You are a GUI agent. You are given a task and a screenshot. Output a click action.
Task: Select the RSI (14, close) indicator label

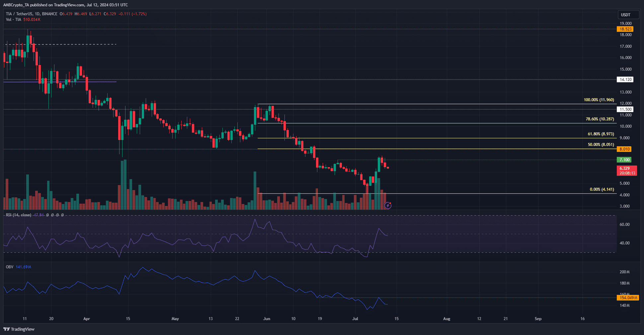19,215
